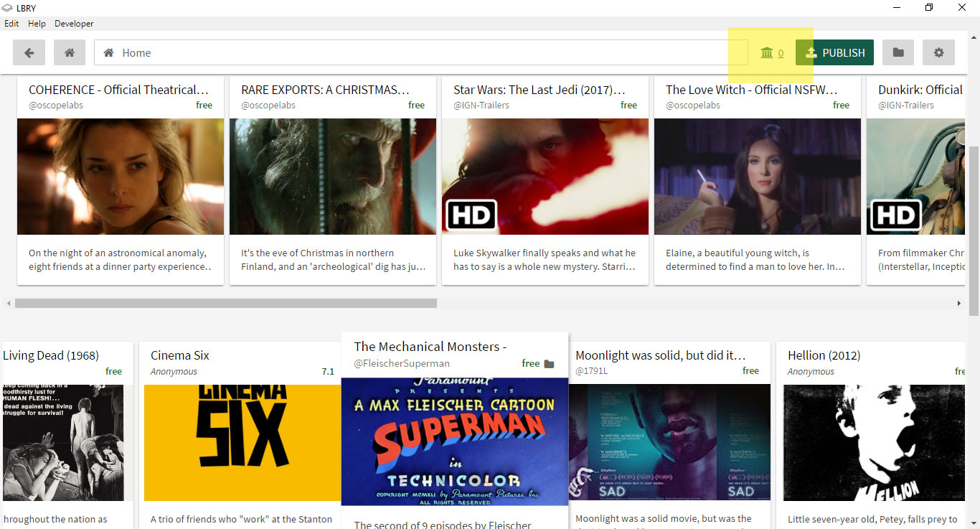The width and height of the screenshot is (980, 529).
Task: Restore down the LBRY window
Action: pyautogui.click(x=929, y=8)
